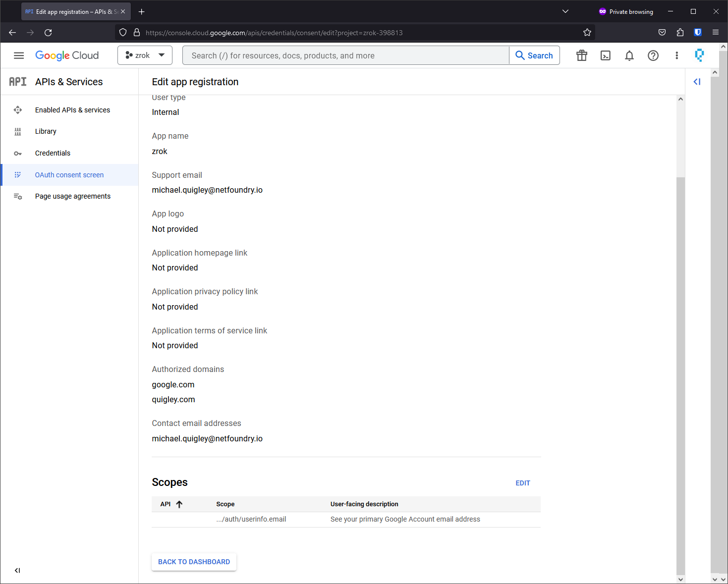Open the zrok project selector dropdown

[145, 55]
